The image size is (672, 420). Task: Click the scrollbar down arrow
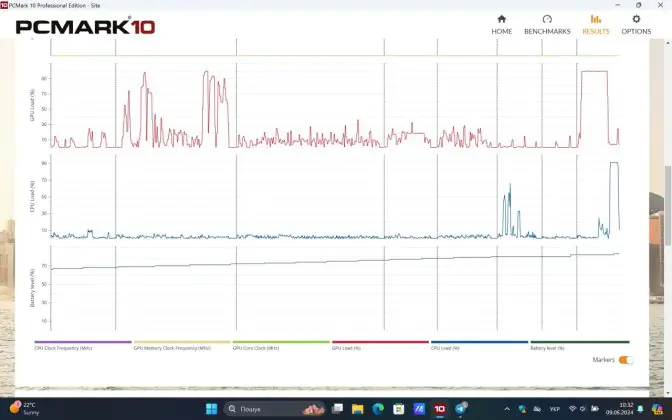point(668,393)
